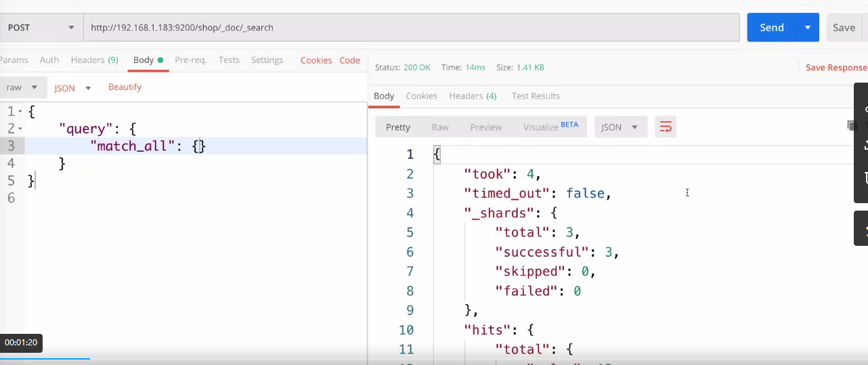
Task: Click the "hits" key in response
Action: point(487,330)
